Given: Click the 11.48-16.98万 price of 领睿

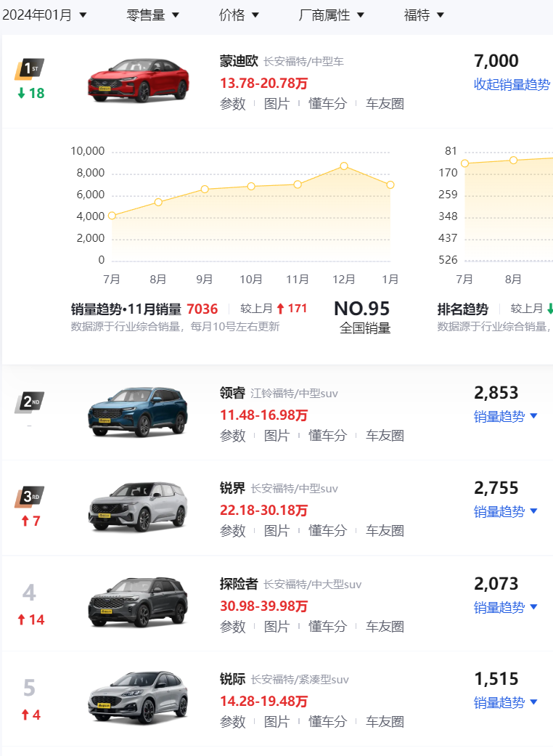Looking at the screenshot, I should click(x=263, y=415).
